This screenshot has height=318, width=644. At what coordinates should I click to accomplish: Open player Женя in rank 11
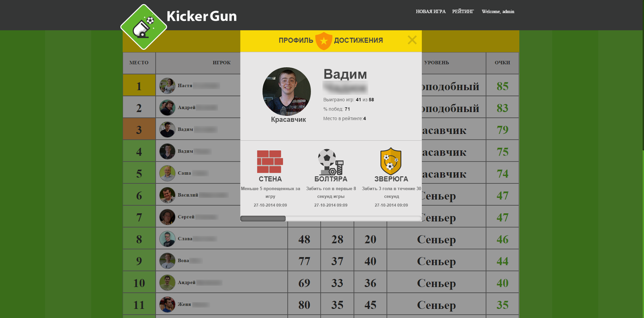[x=184, y=304]
